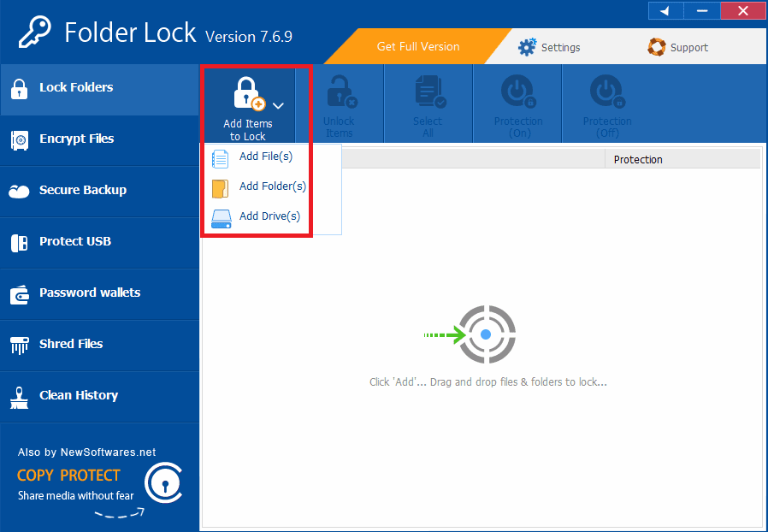The image size is (768, 532).
Task: Turn Protection (On) toolbar button
Action: (518, 105)
